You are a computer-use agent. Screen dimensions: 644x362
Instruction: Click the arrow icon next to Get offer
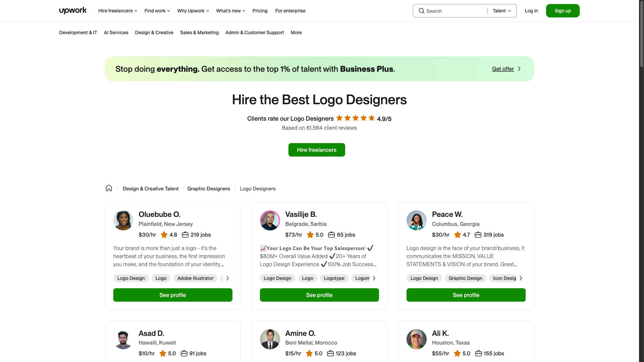click(519, 69)
